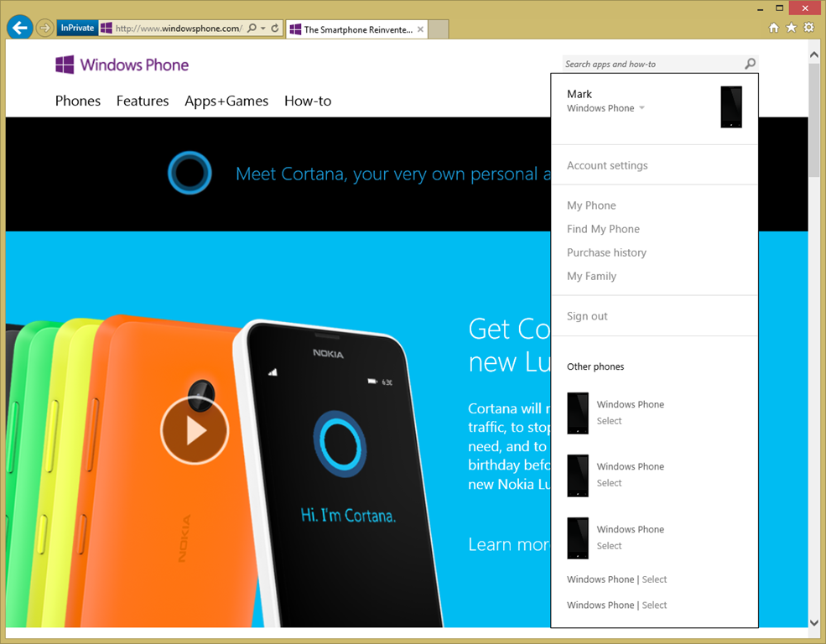Screen dimensions: 826x644
Task: Click the browser Forward arrow button
Action: click(x=45, y=29)
